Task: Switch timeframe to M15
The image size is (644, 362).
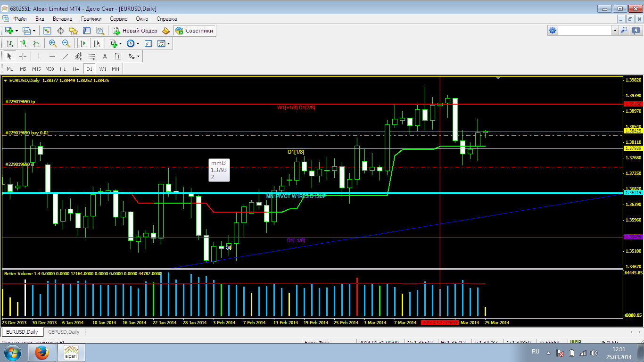Action: tap(36, 69)
